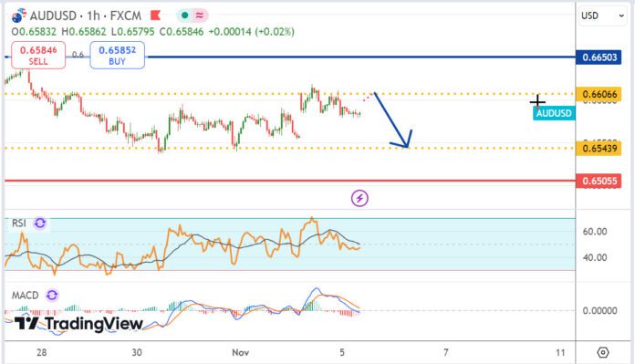Click the FXCM source label
Viewport: 635px width, 364px height.
tap(126, 16)
